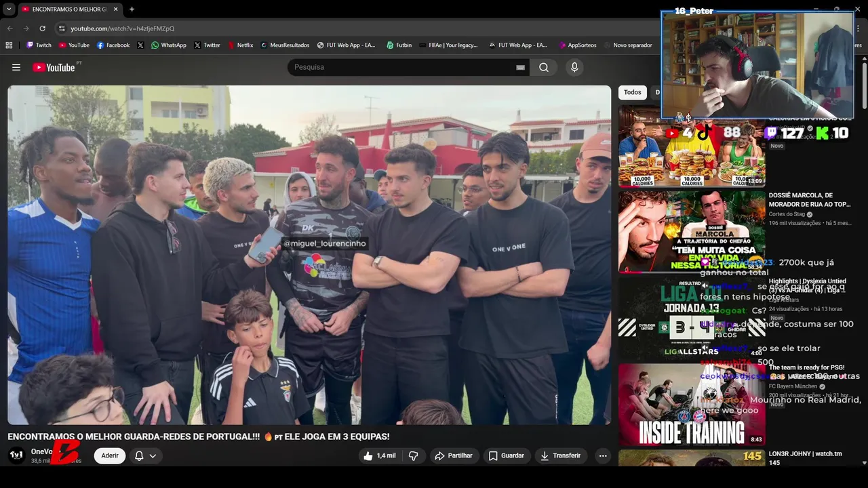This screenshot has height=488, width=868.
Task: Save the video with Guardar
Action: click(x=507, y=456)
